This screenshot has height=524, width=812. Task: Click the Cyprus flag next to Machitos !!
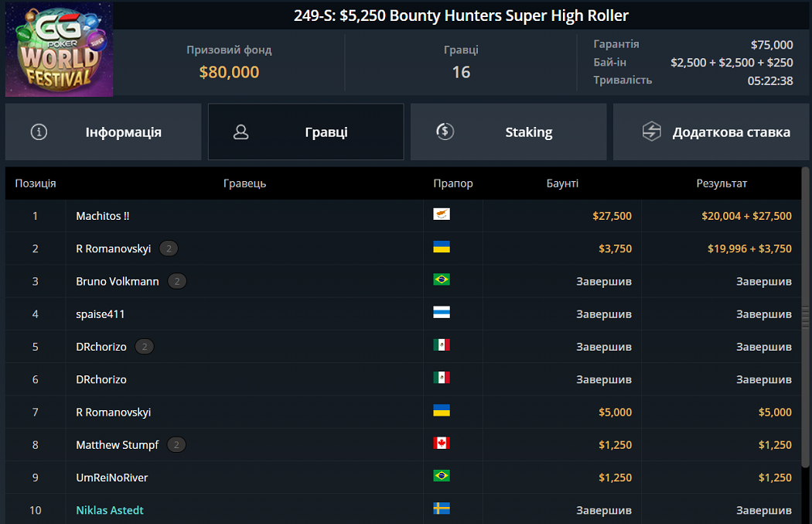coord(442,214)
